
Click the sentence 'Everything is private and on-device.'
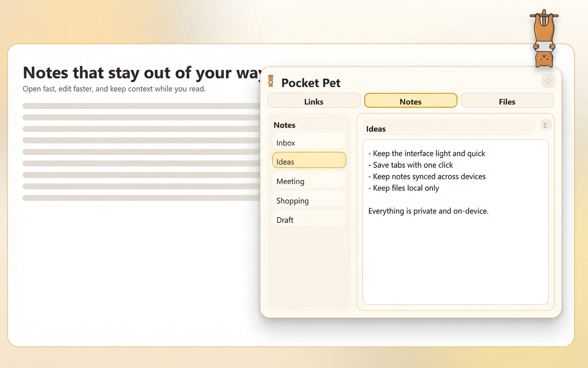click(428, 211)
